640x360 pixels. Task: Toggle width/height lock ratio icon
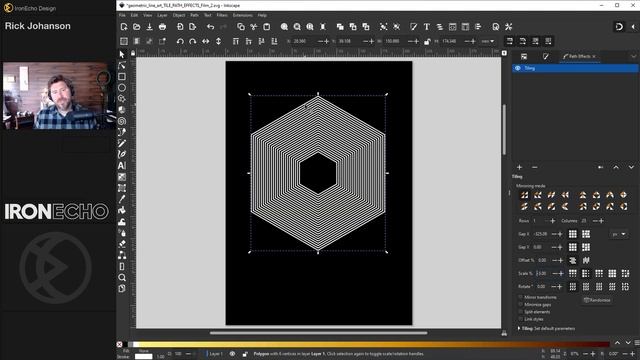point(427,41)
